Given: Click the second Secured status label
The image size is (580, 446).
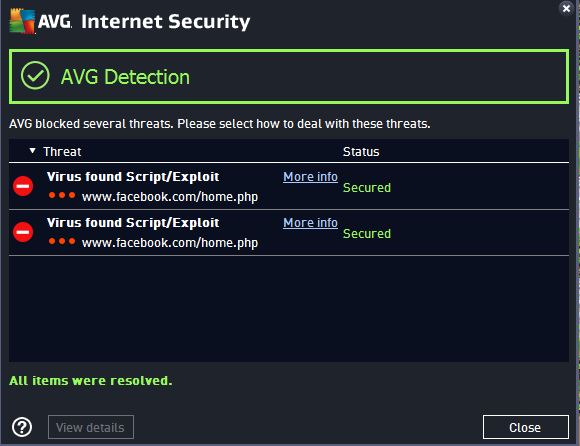Looking at the screenshot, I should click(x=367, y=234).
